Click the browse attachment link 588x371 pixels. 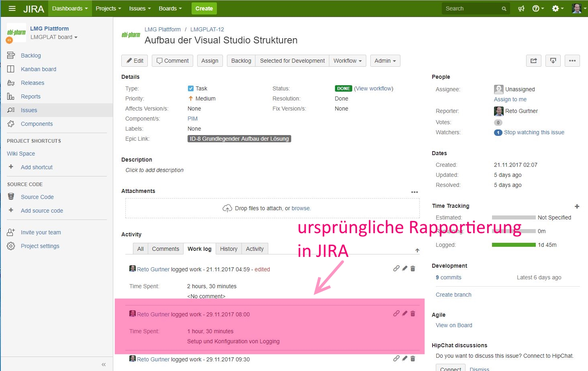301,208
